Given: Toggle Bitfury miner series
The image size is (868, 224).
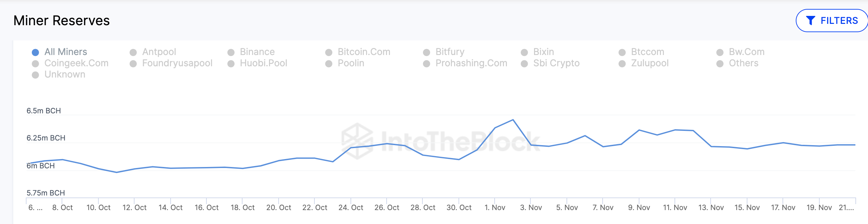Looking at the screenshot, I should point(450,52).
